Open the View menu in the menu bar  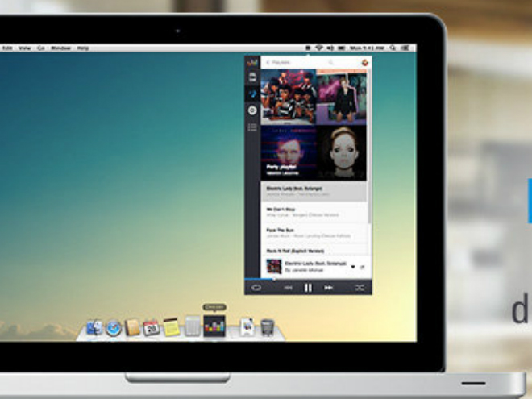[x=24, y=48]
